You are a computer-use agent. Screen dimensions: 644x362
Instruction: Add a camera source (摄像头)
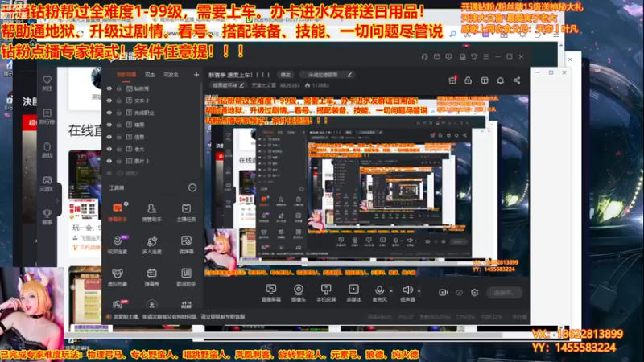(299, 293)
